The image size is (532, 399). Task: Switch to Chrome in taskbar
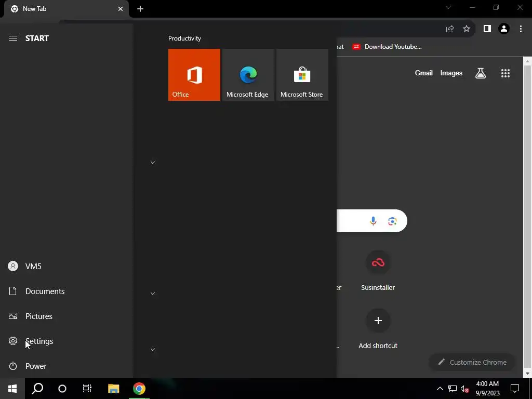click(139, 389)
